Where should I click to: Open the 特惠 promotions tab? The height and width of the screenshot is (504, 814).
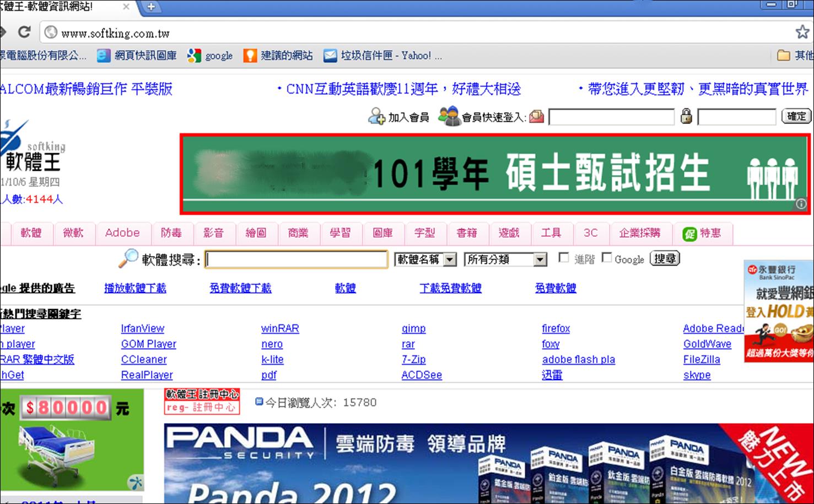tap(702, 233)
